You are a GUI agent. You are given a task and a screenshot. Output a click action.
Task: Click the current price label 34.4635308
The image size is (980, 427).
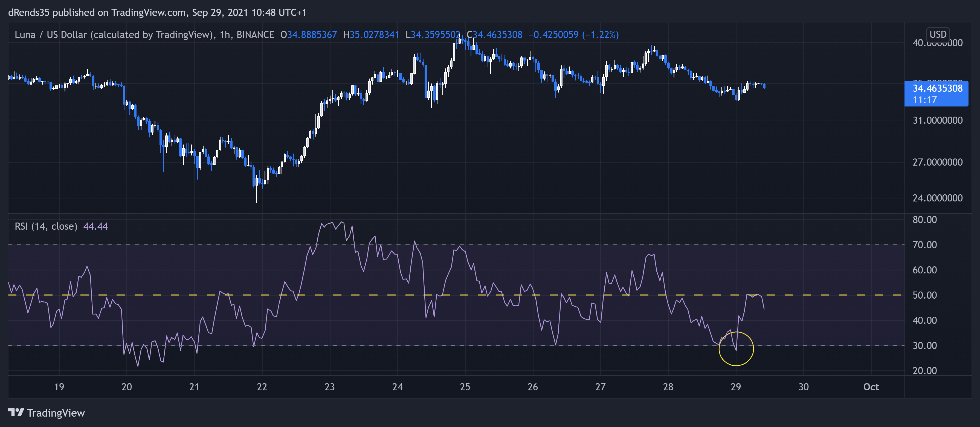[937, 88]
